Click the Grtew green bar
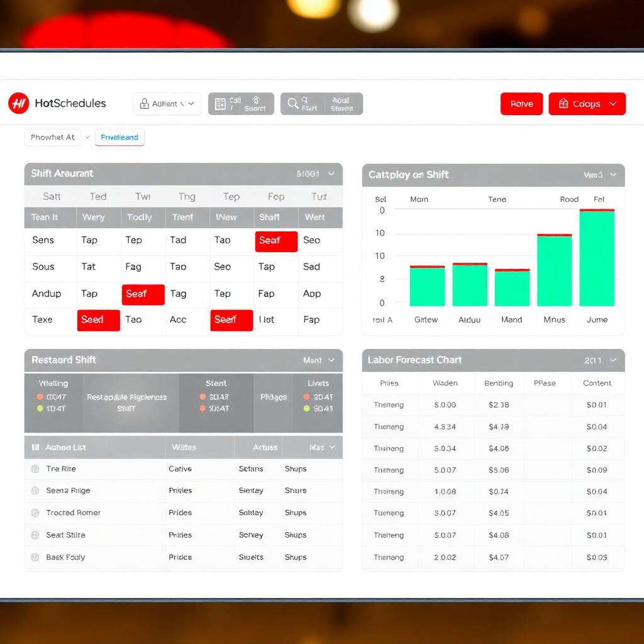The width and height of the screenshot is (644, 644). (x=427, y=286)
